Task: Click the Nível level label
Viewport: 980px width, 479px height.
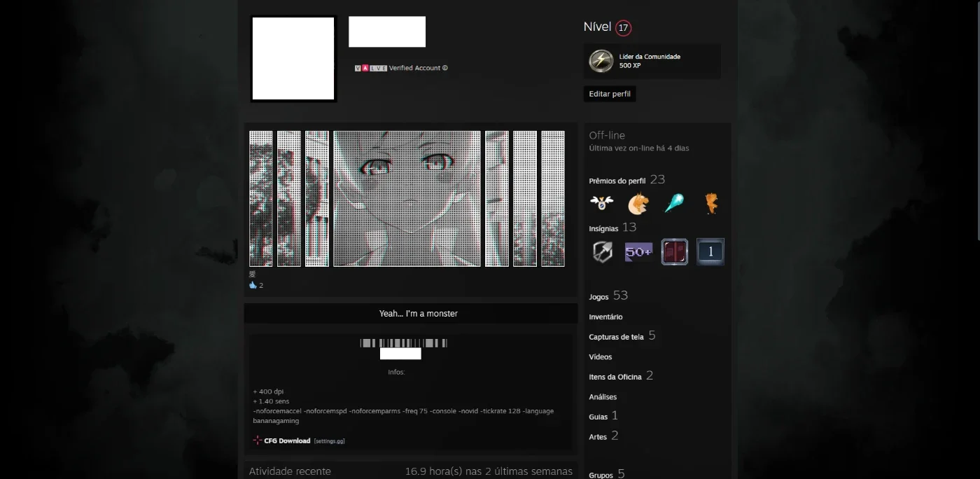Action: tap(597, 27)
